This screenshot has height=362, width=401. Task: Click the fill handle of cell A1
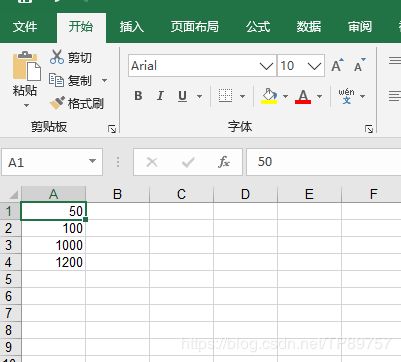tap(86, 219)
